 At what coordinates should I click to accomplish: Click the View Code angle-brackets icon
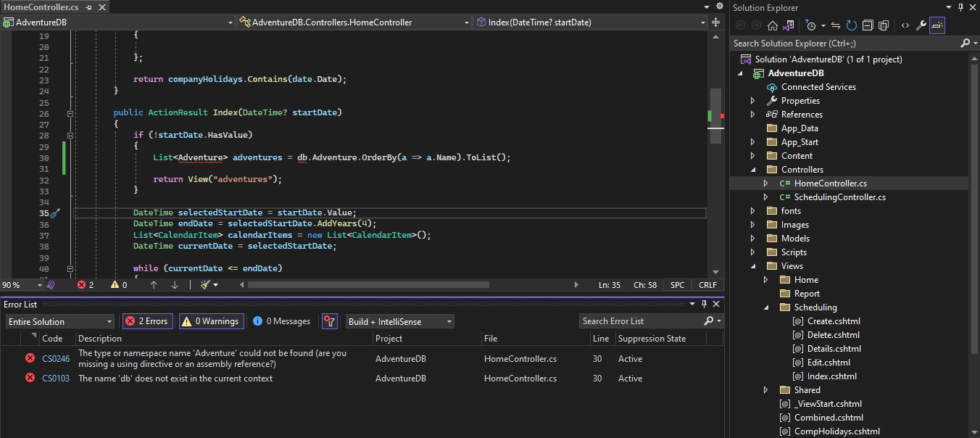click(x=905, y=25)
